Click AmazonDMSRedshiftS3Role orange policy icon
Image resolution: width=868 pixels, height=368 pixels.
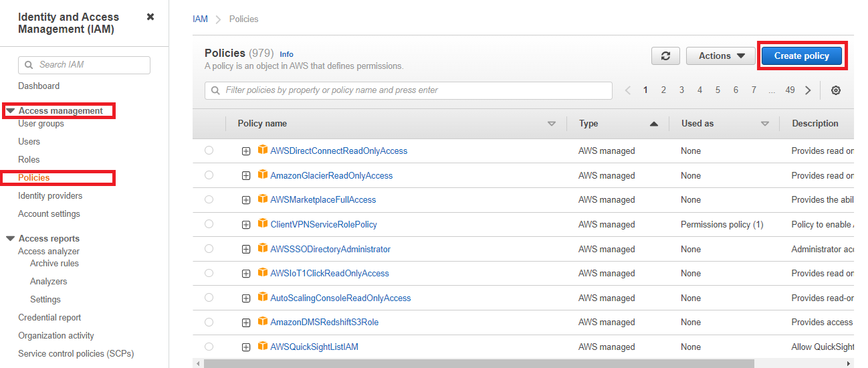[263, 321]
